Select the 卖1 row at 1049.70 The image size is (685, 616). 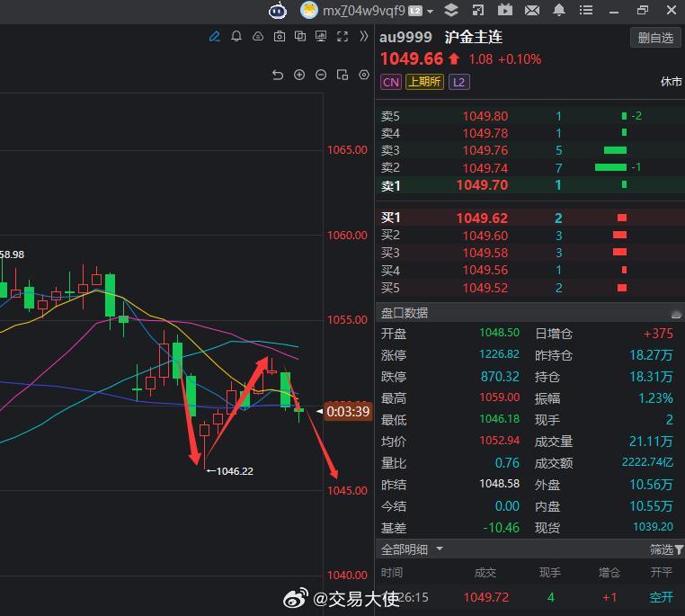point(529,185)
